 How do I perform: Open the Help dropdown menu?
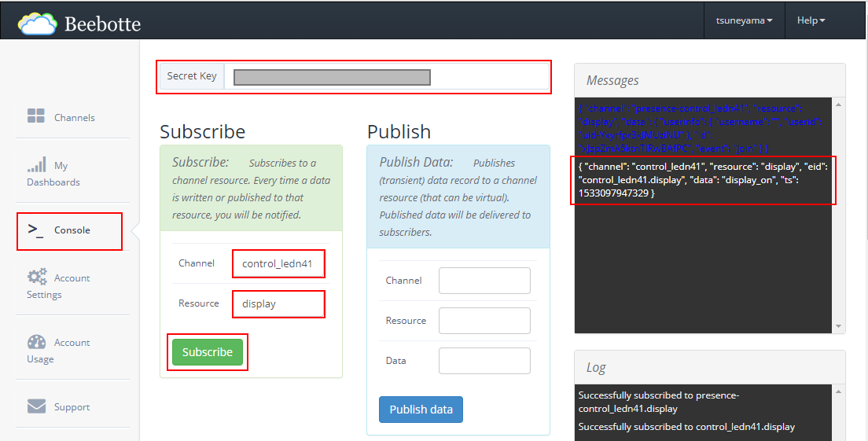pos(811,20)
